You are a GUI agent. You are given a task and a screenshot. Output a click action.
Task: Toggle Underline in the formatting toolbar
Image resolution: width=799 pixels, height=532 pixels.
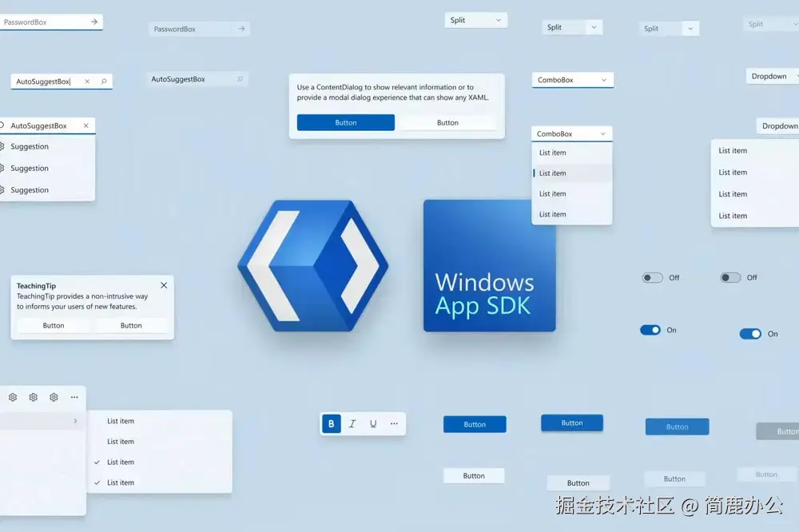coord(373,423)
